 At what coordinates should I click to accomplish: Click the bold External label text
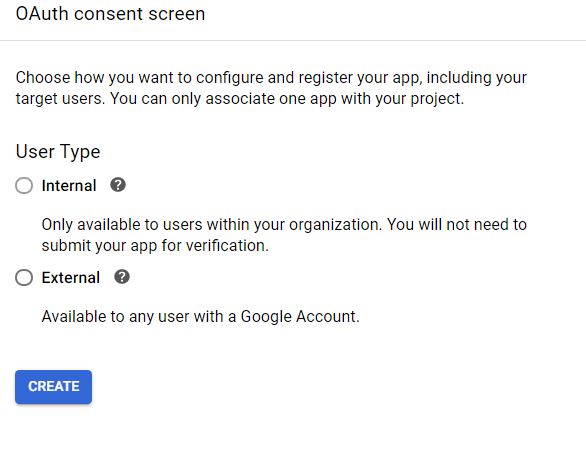[71, 278]
